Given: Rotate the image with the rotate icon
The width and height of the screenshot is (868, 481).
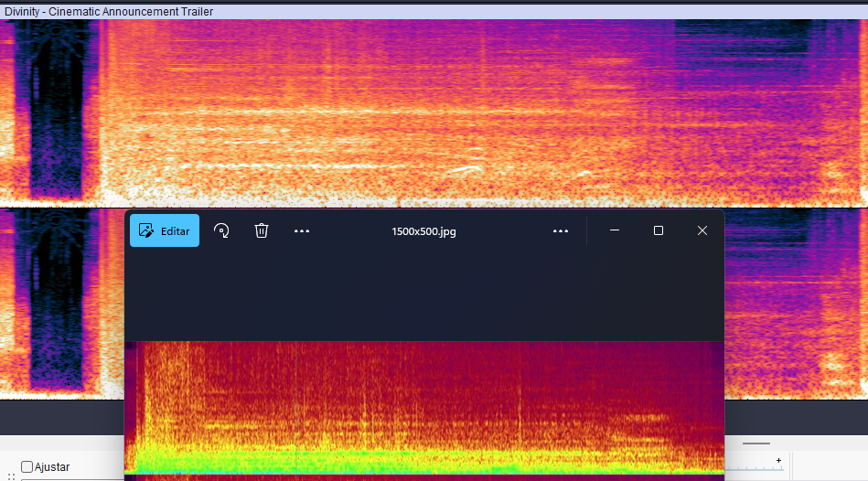Looking at the screenshot, I should (x=221, y=230).
